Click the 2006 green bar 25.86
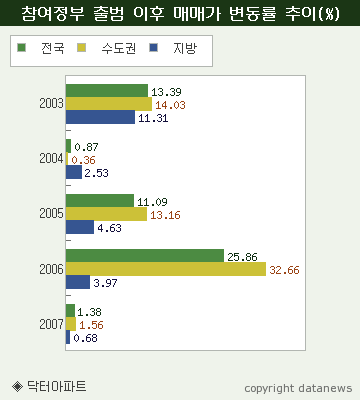Image resolution: width=360 pixels, height=400 pixels. (x=145, y=256)
